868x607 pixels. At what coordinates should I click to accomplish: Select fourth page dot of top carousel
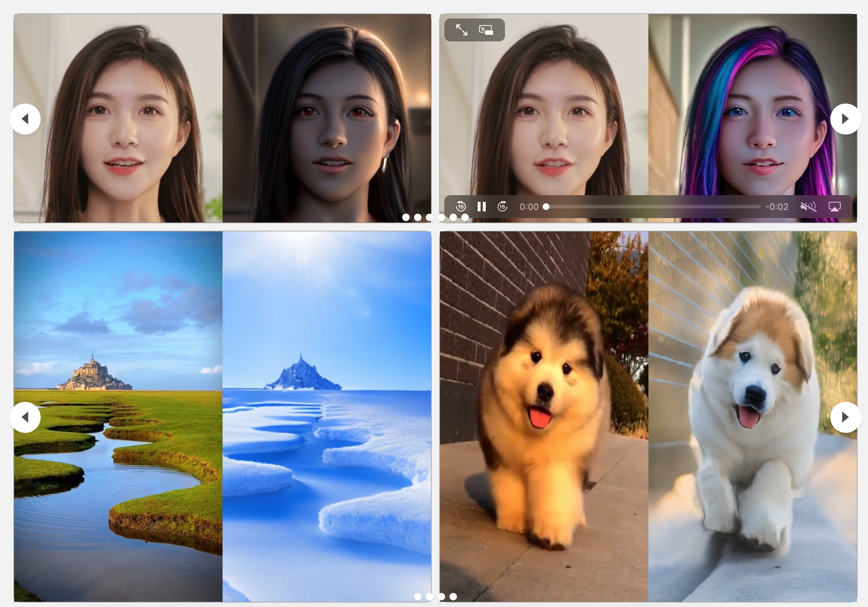(441, 217)
